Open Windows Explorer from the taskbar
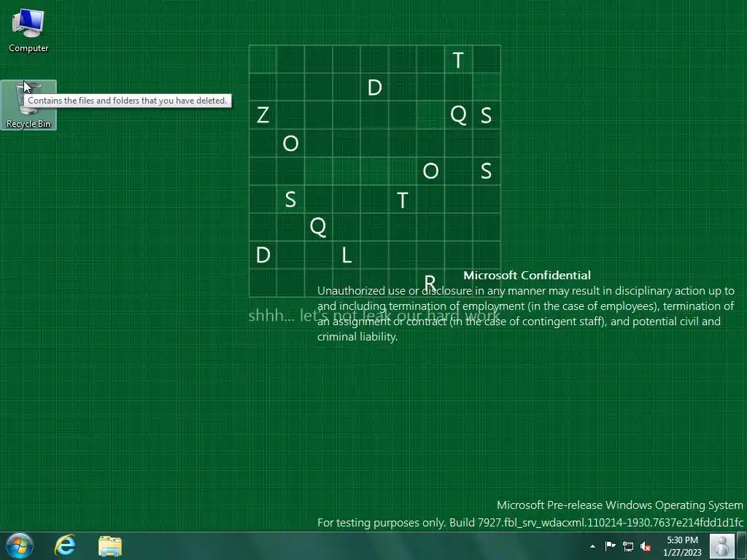The height and width of the screenshot is (560, 747). 110,545
